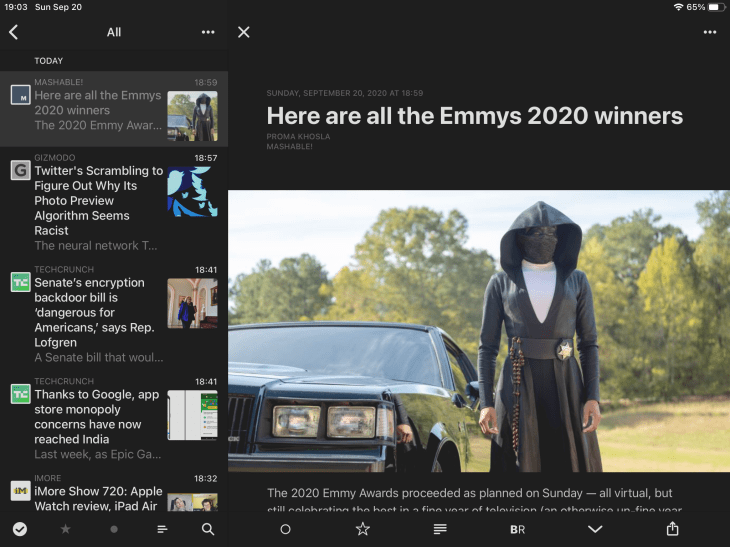Toggle Bionic Reading with the BR icon

point(517,529)
